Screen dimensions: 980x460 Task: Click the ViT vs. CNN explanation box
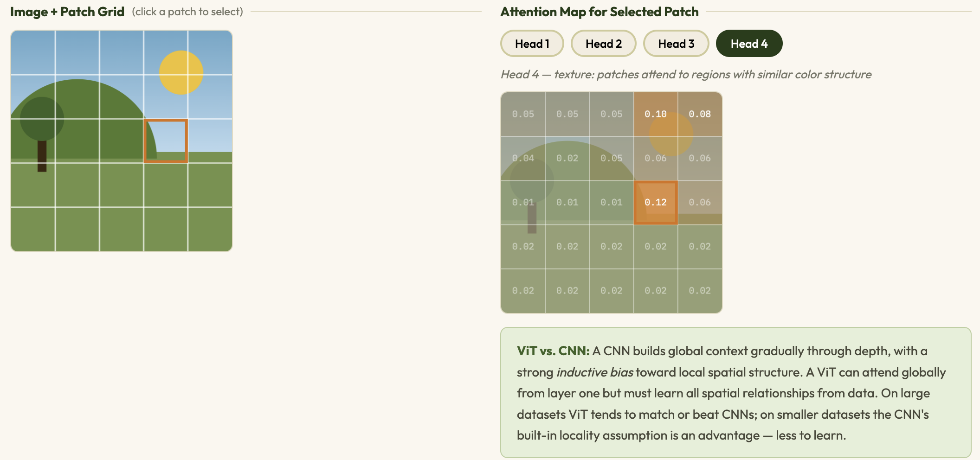[735, 392]
